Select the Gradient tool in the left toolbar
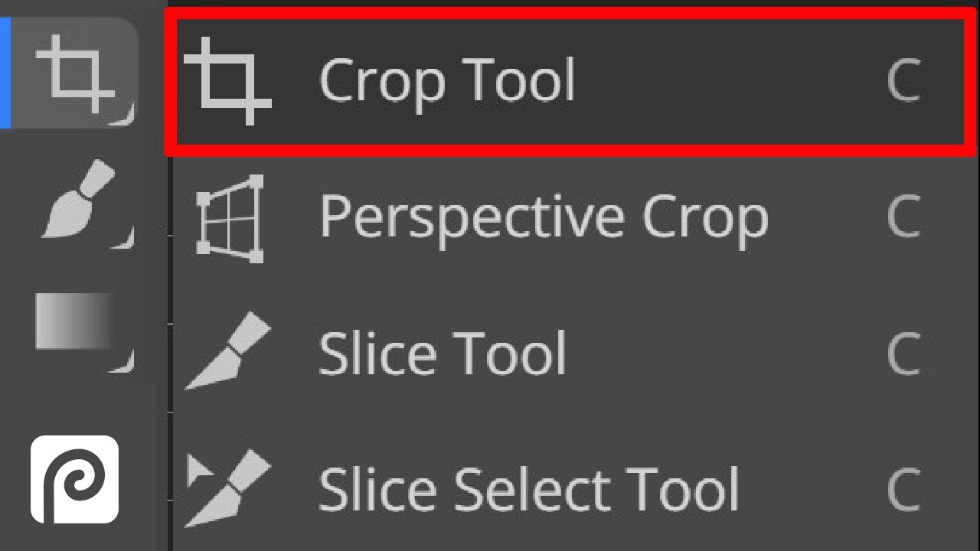The height and width of the screenshot is (551, 980). 75,321
